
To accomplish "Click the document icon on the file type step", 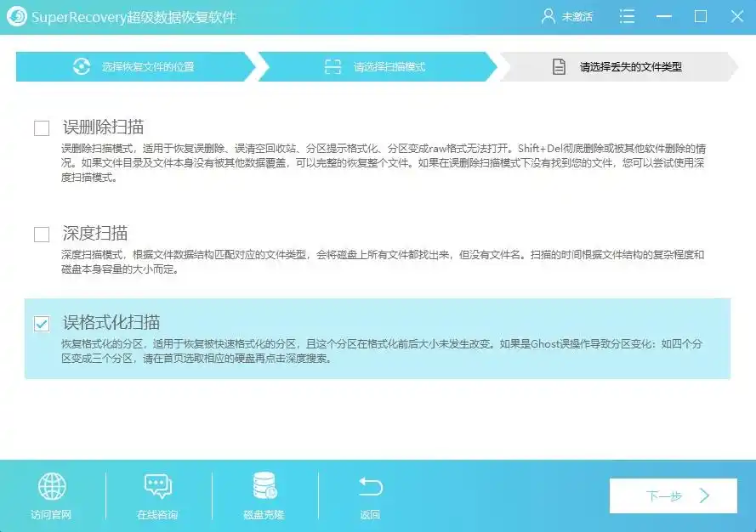I will [x=558, y=65].
